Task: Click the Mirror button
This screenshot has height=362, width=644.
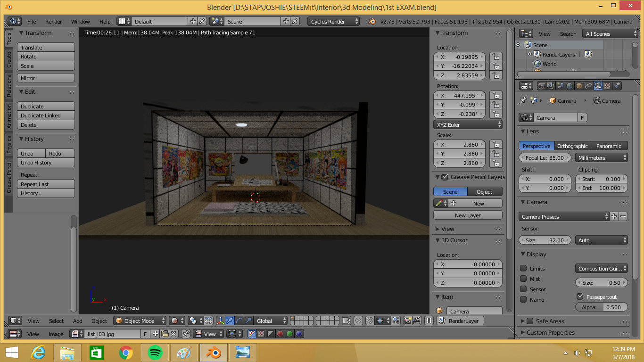Action: [46, 78]
